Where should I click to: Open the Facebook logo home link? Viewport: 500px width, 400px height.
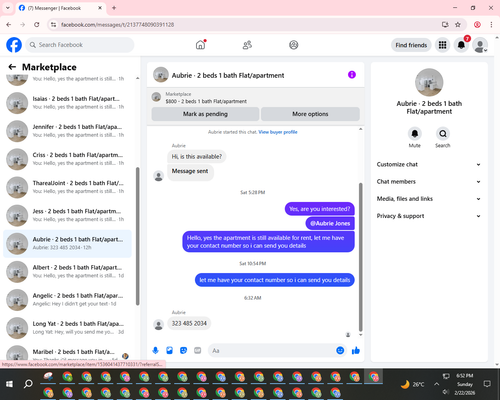coord(14,45)
